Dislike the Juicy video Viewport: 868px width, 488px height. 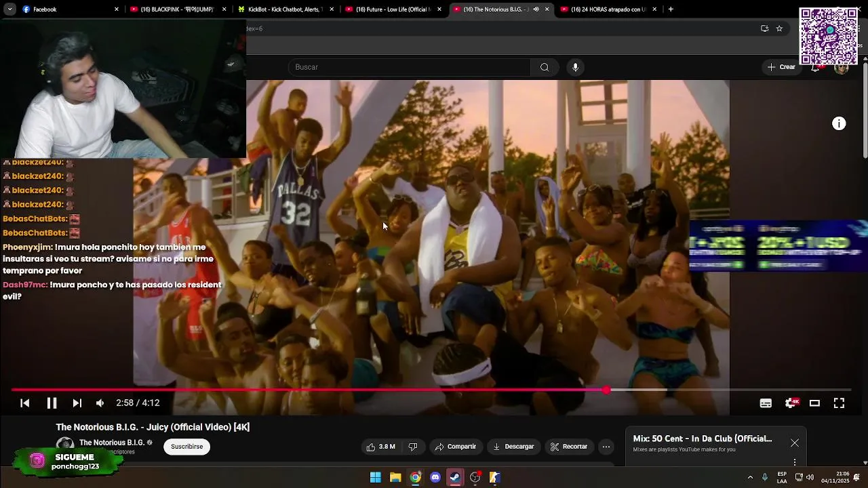[413, 447]
